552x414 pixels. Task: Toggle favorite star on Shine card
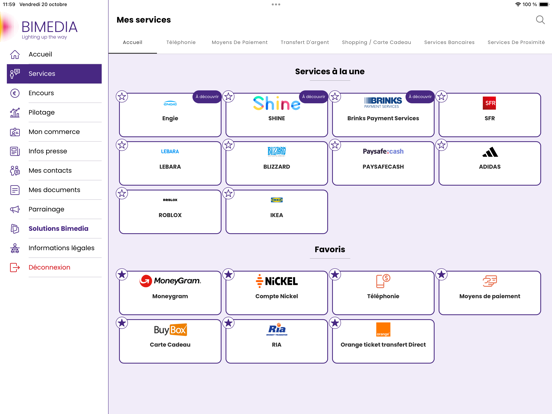click(228, 96)
